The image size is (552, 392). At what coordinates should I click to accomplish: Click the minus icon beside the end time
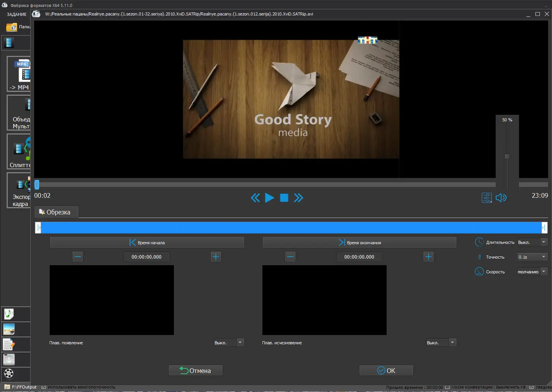tap(290, 257)
